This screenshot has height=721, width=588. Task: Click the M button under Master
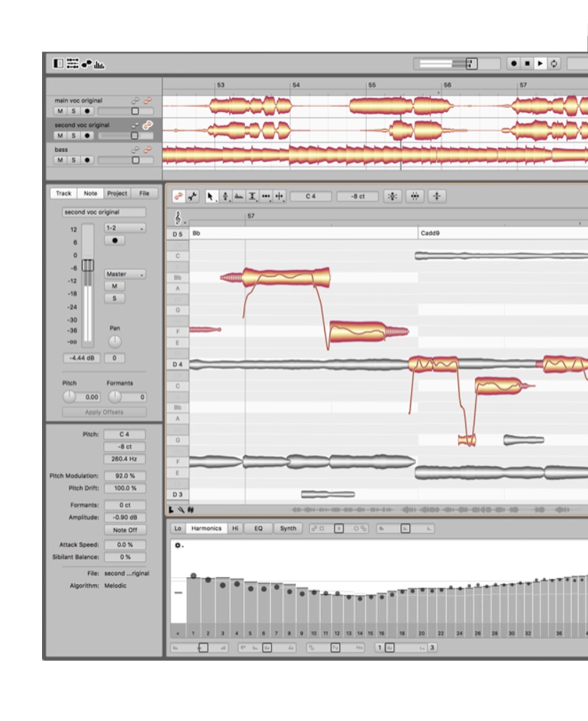tap(114, 286)
